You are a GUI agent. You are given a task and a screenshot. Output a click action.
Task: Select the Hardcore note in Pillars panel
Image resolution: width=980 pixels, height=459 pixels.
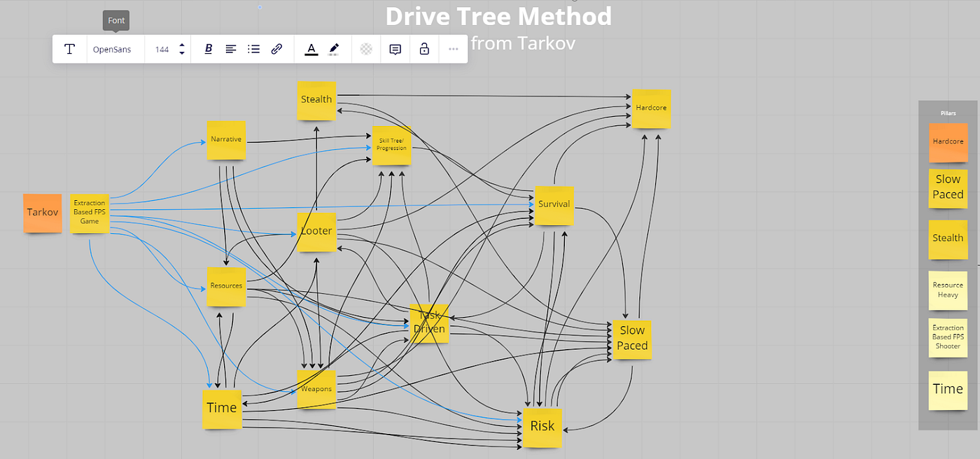(948, 142)
